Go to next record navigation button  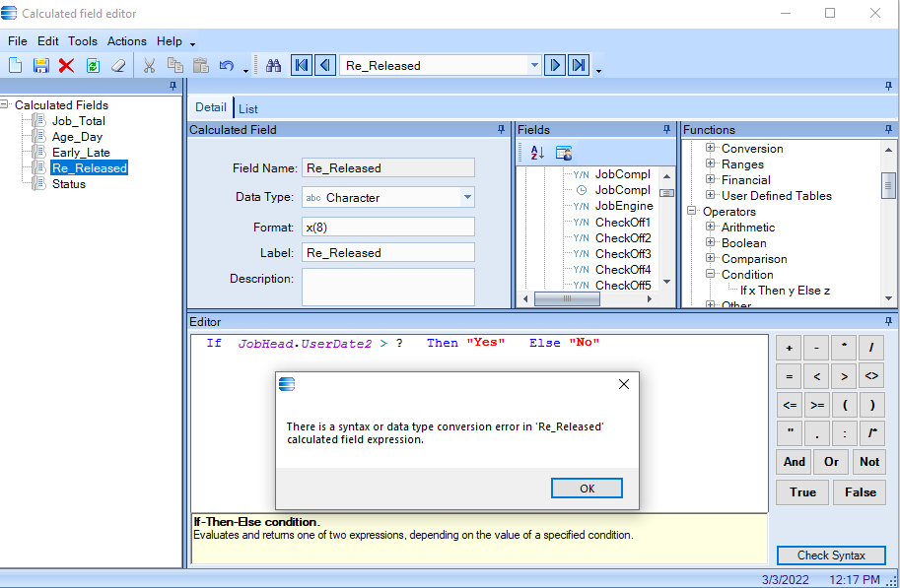[x=554, y=65]
